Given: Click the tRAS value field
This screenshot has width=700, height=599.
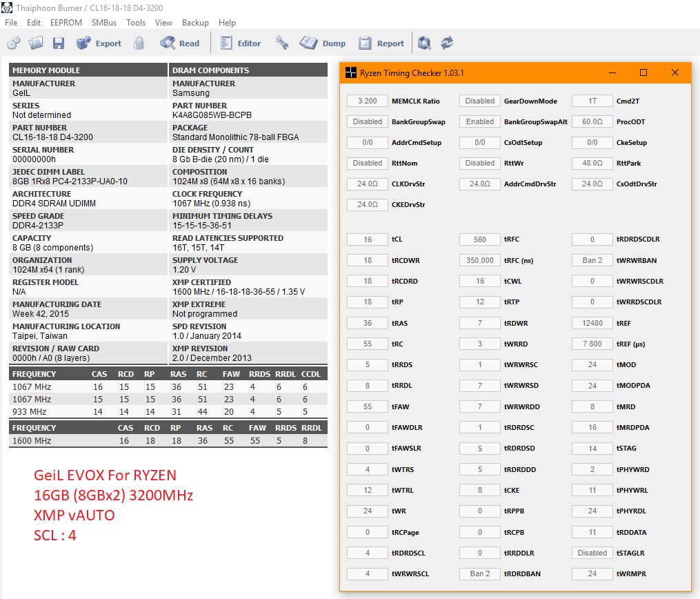Looking at the screenshot, I should [368, 323].
